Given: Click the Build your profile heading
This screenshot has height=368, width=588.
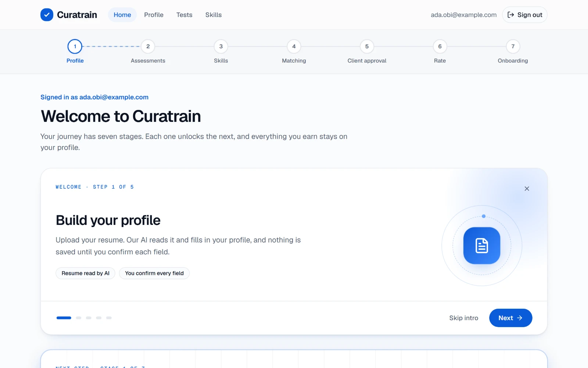Looking at the screenshot, I should coord(108,220).
